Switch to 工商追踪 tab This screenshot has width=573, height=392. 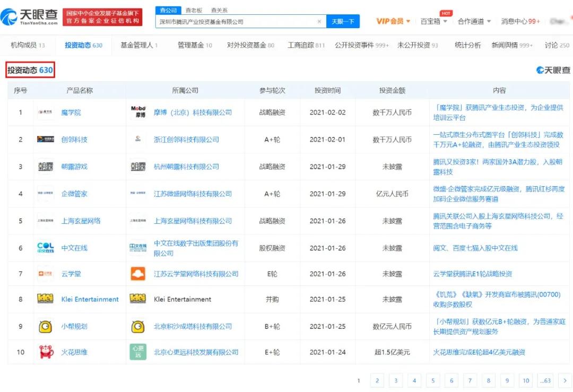click(x=306, y=45)
